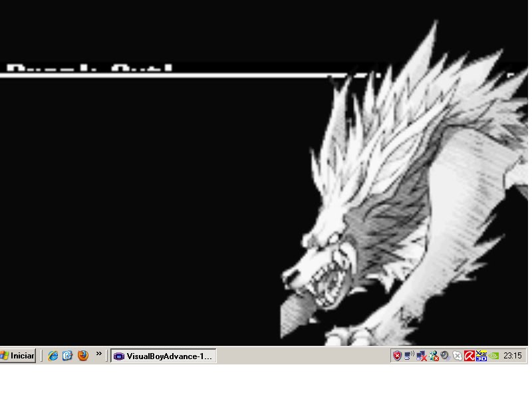Click the wireless network connection tray icon

(x=409, y=356)
